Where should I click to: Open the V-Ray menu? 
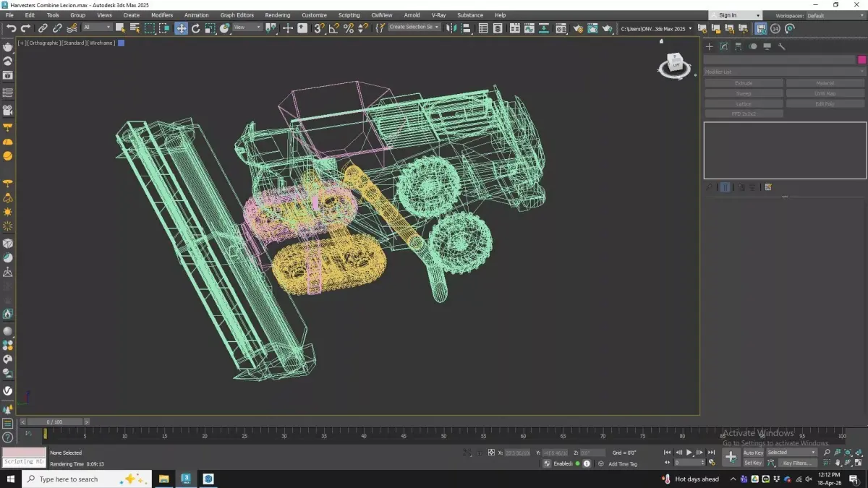pyautogui.click(x=438, y=15)
